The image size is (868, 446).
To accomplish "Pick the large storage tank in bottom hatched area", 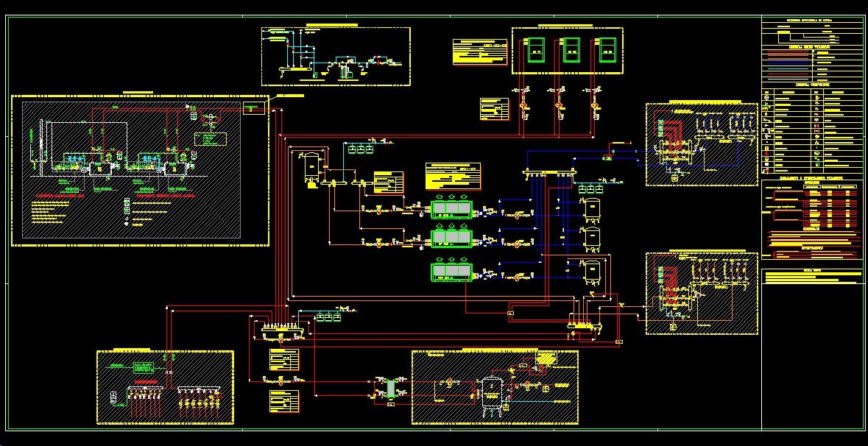I will 491,391.
